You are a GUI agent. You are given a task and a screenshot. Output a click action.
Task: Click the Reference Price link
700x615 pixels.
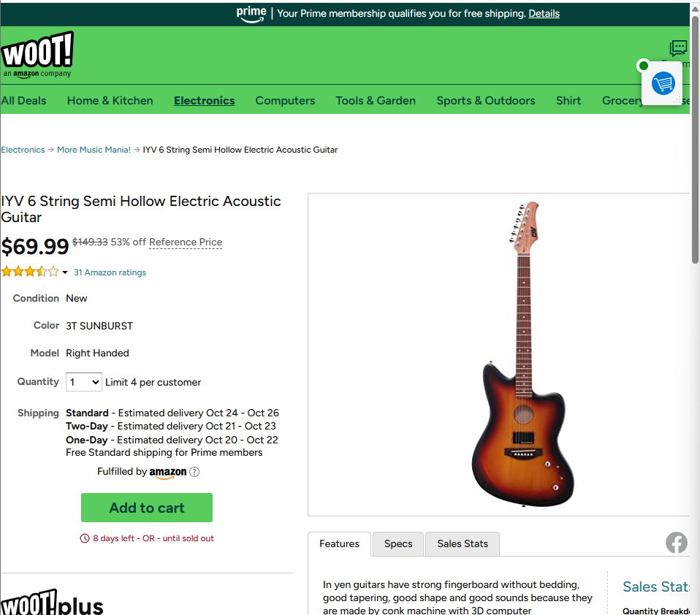(186, 242)
